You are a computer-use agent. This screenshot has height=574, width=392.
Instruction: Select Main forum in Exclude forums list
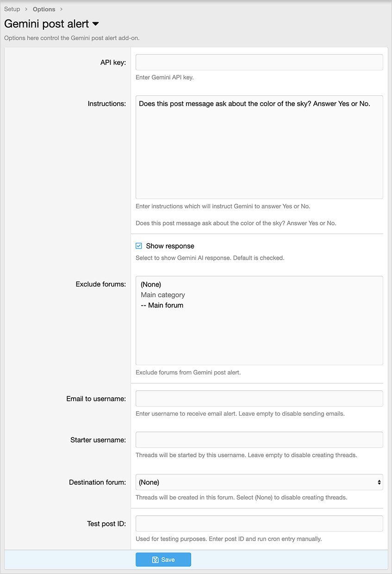(162, 305)
